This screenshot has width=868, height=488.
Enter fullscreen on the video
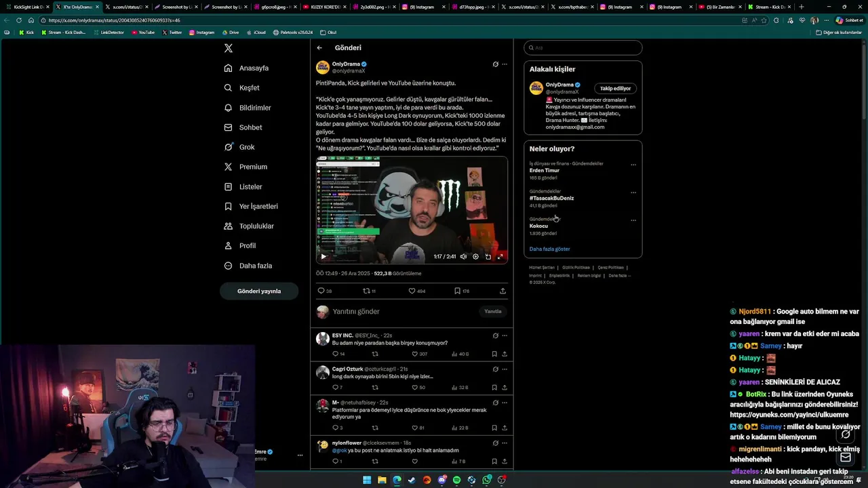(500, 256)
